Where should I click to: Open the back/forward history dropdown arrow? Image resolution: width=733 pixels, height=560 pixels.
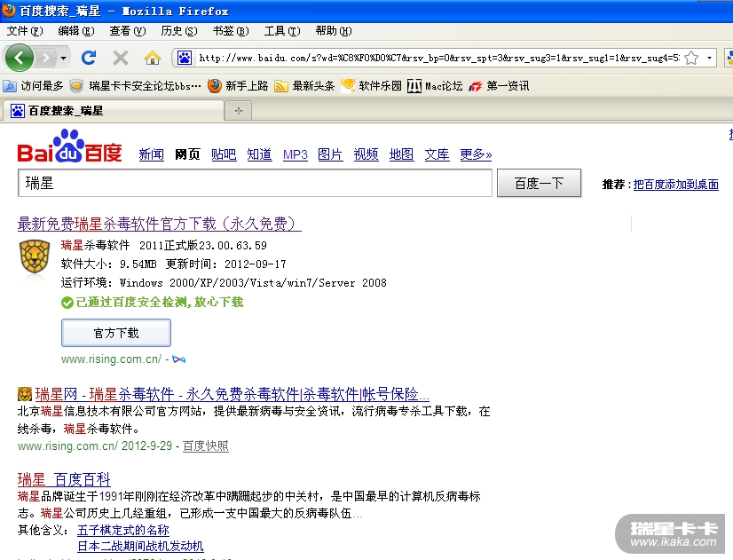tap(63, 59)
